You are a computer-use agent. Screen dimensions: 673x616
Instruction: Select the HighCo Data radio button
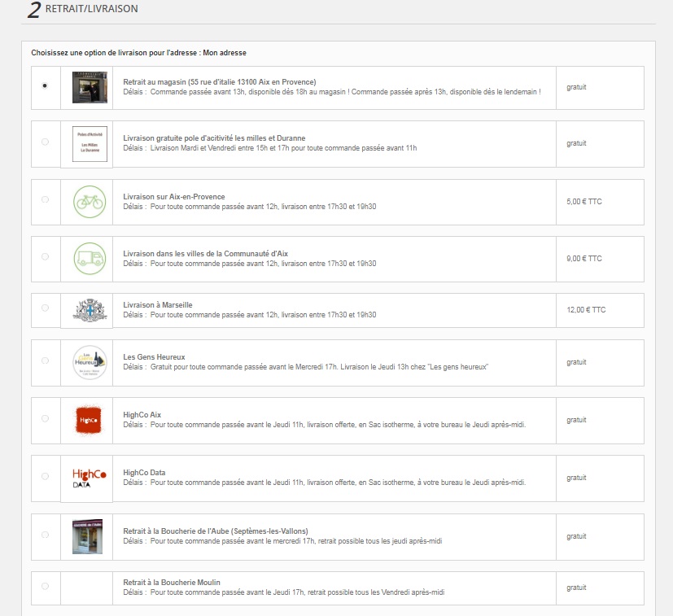click(45, 476)
